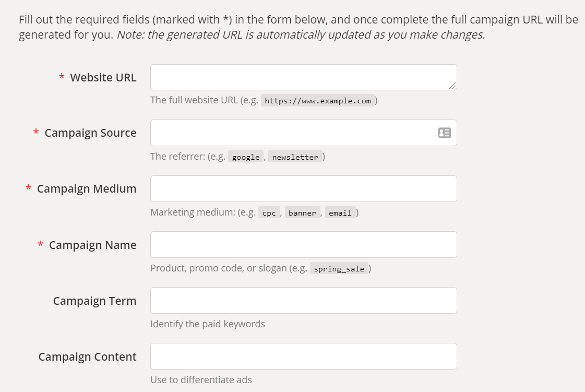The height and width of the screenshot is (392, 585).
Task: Click the 'newsletter' example code tag
Action: pyautogui.click(x=295, y=157)
